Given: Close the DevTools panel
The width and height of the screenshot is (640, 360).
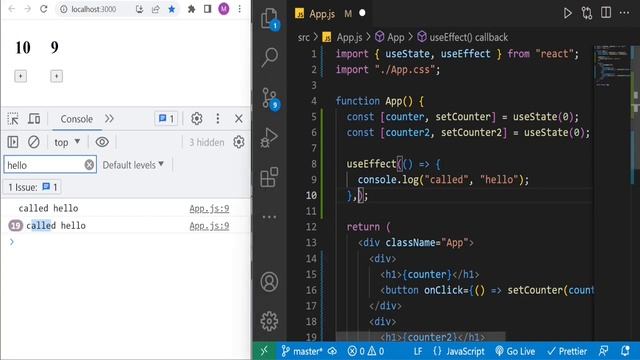Looking at the screenshot, I should [x=239, y=119].
